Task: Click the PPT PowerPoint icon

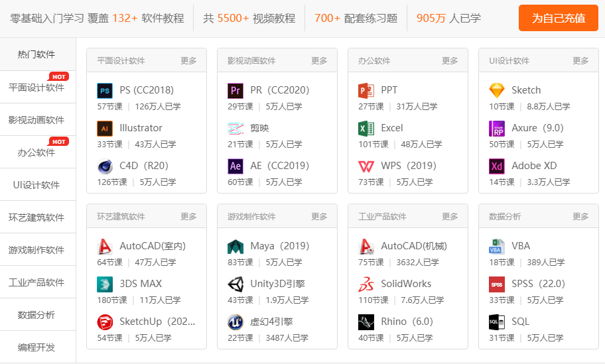Action: point(366,91)
